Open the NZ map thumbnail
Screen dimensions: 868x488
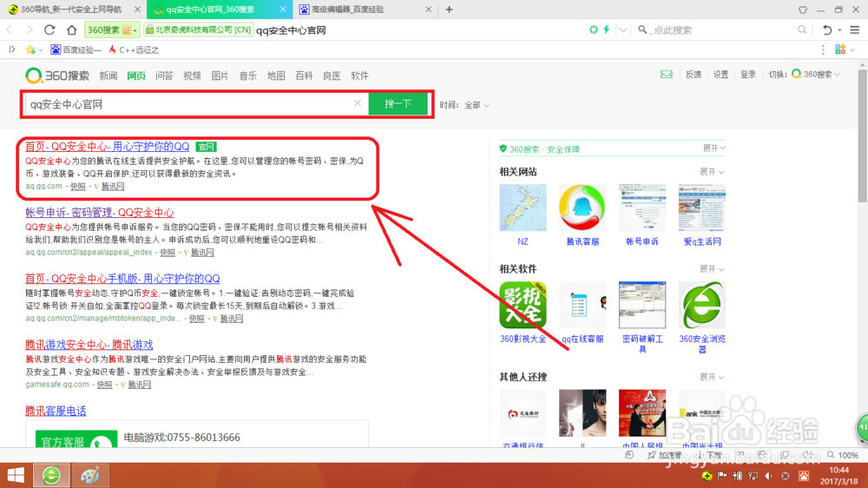pyautogui.click(x=523, y=208)
